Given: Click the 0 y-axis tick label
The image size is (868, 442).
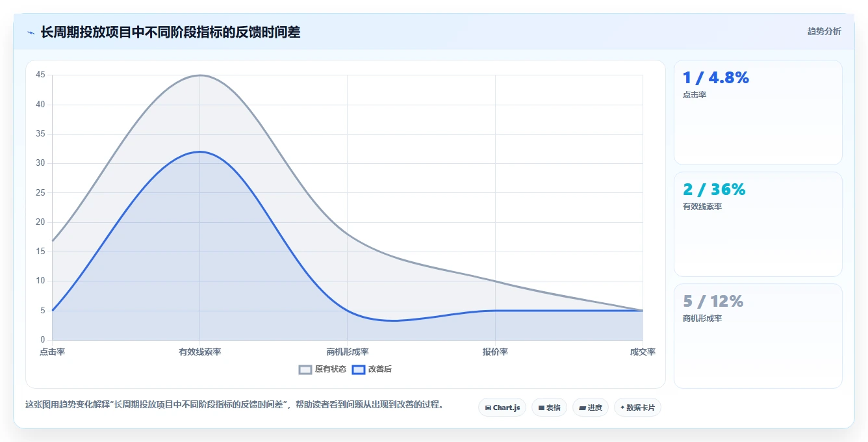Looking at the screenshot, I should tap(43, 340).
